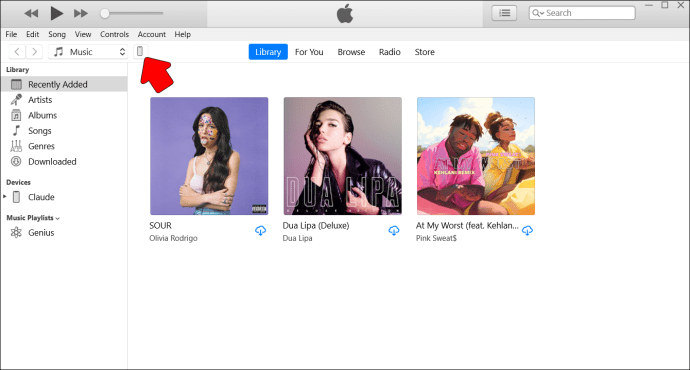Download Dua Lipa (Deluxe) via cloud icon
690x370 pixels.
pyautogui.click(x=394, y=231)
